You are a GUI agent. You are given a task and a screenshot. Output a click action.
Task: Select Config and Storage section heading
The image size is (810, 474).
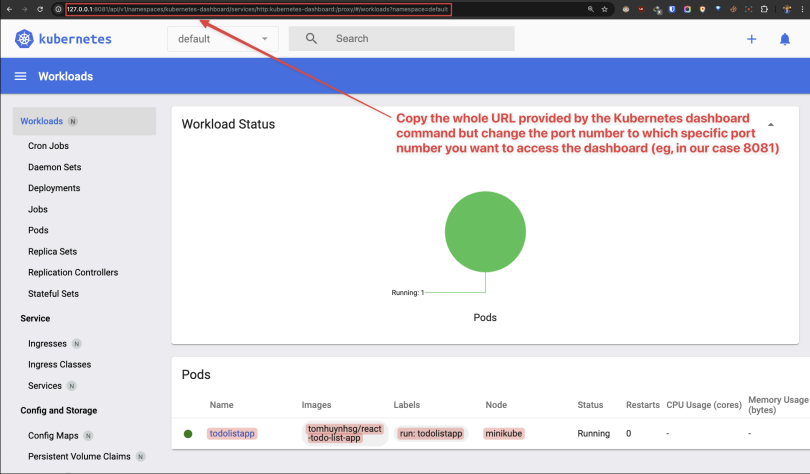(58, 410)
